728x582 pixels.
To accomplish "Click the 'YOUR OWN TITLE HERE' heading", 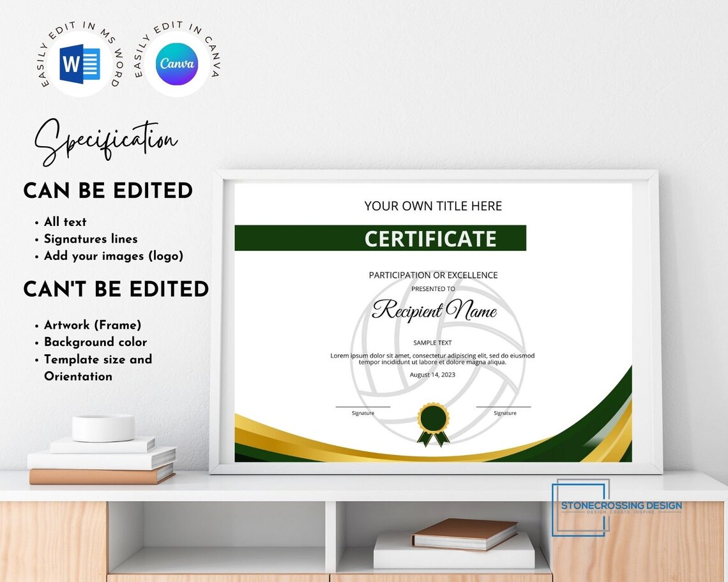I will 432,205.
